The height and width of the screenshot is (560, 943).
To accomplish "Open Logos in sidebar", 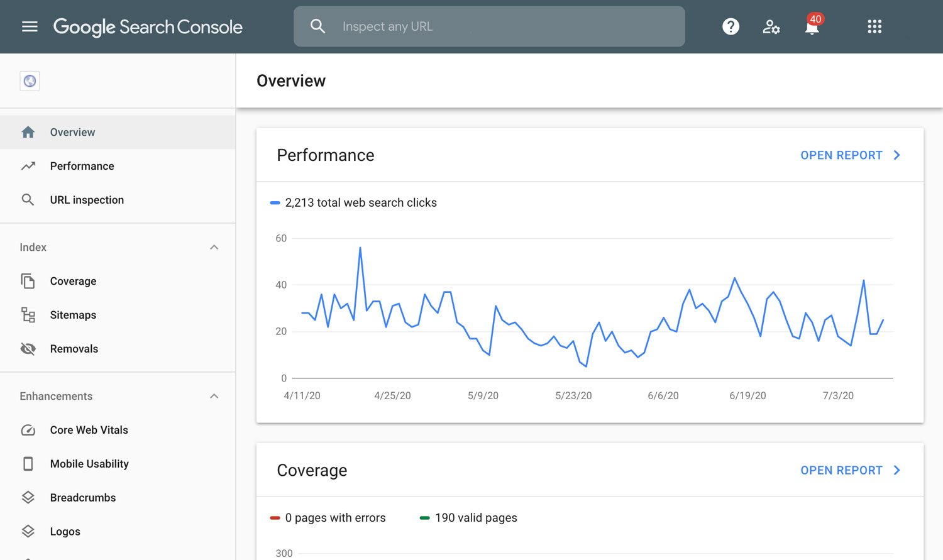I will click(118, 531).
